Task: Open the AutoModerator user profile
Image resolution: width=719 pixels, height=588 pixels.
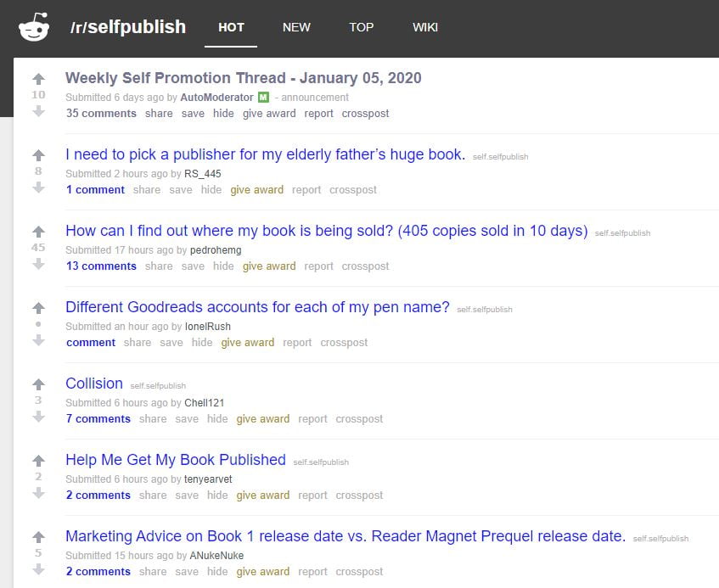Action: click(217, 98)
